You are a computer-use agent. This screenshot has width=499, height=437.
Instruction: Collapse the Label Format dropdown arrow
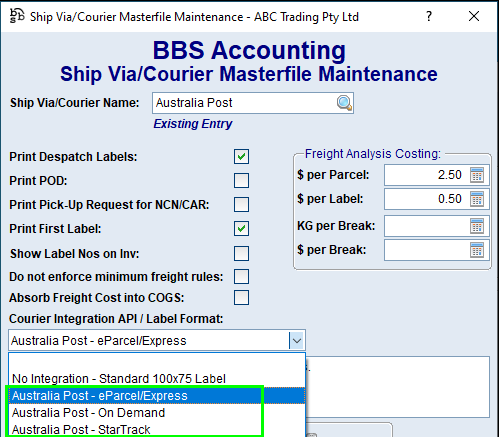pyautogui.click(x=297, y=341)
